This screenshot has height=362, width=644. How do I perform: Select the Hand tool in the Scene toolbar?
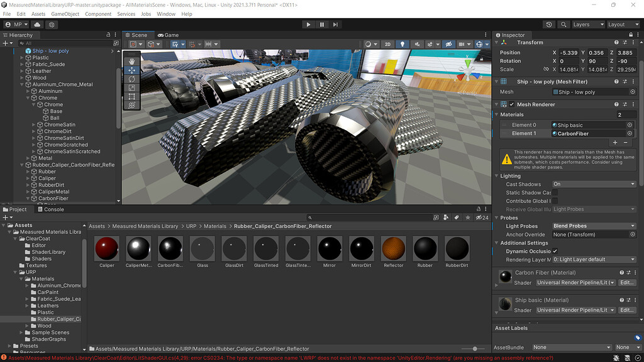click(131, 62)
